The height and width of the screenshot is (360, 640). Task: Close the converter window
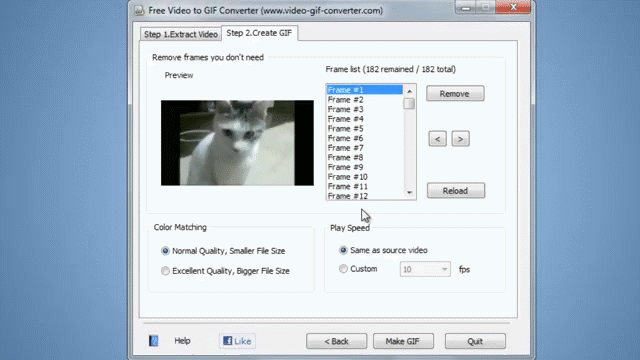(513, 7)
